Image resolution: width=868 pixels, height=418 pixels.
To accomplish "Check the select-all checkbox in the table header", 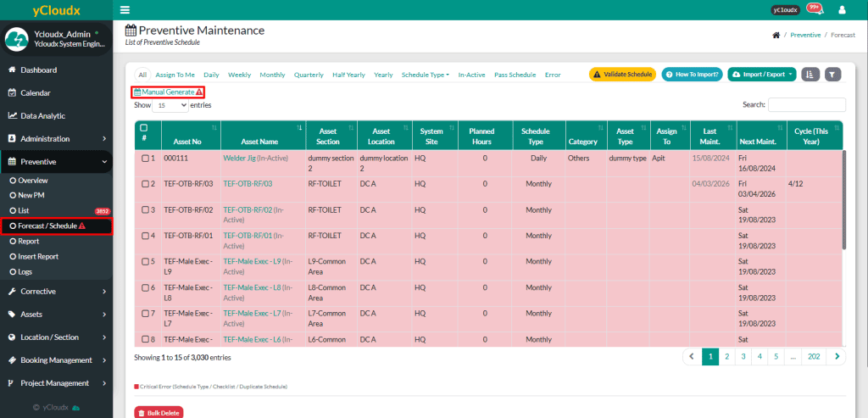I will [144, 127].
